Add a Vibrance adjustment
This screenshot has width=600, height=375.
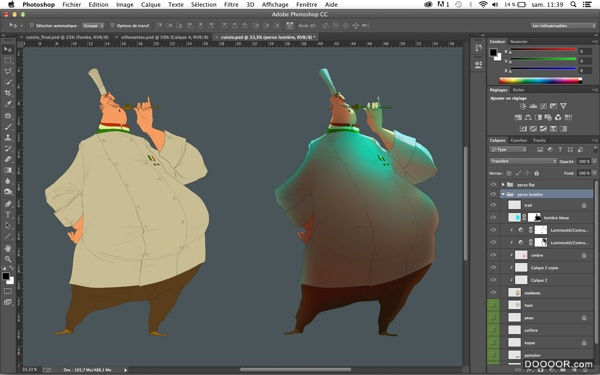coord(563,106)
